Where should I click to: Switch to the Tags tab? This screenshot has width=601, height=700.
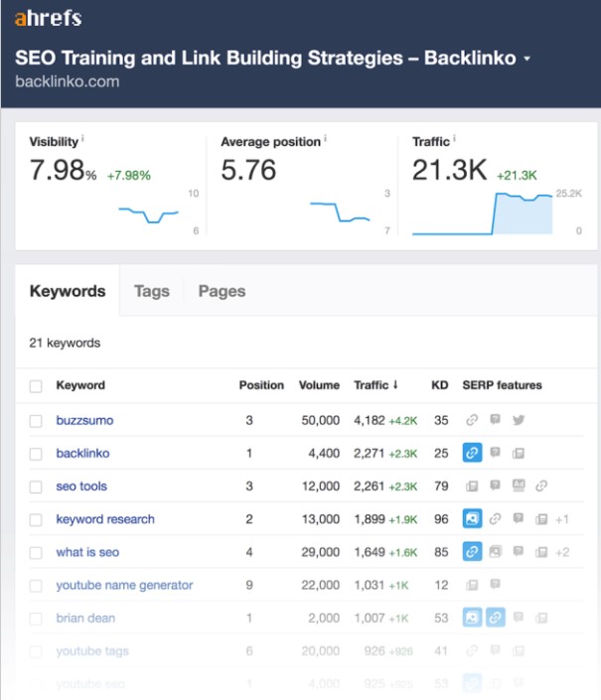[x=152, y=291]
